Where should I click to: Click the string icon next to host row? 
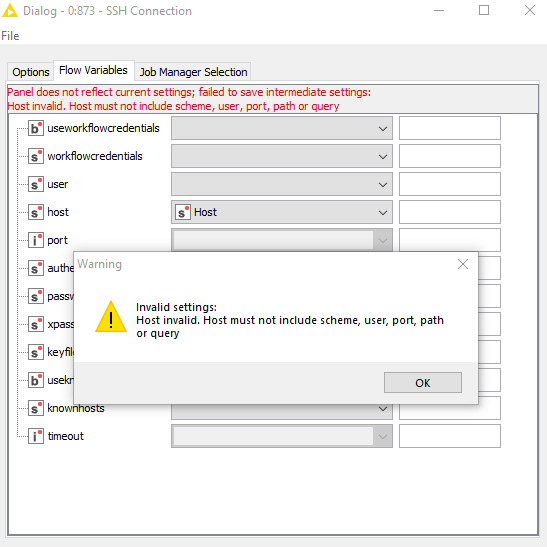click(x=36, y=212)
